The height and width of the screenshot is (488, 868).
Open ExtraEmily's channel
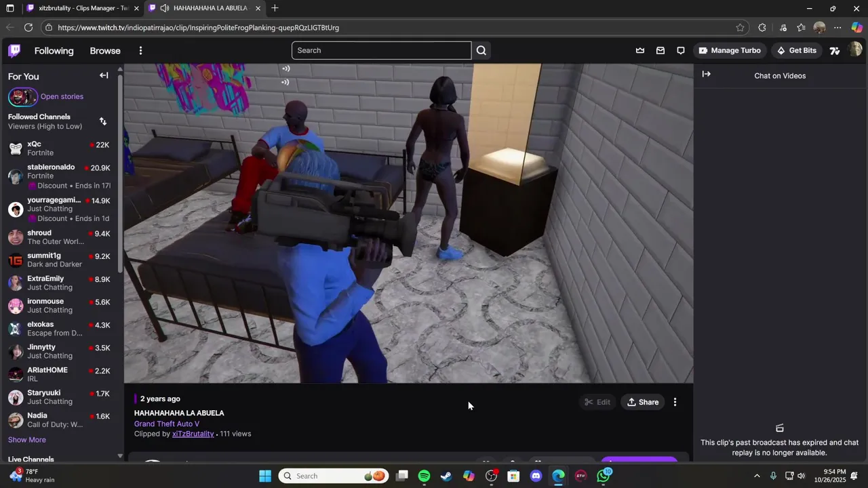[x=59, y=283]
